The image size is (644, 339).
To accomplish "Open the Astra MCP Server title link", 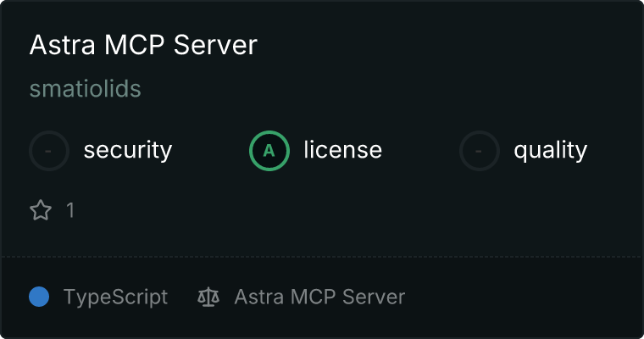I will pos(142,45).
